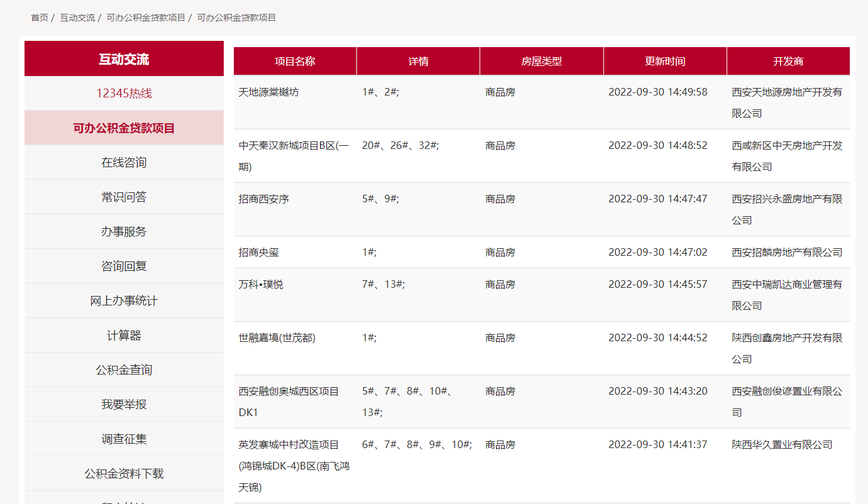This screenshot has width=868, height=504.
Task: Click the 更新时间 column header
Action: coord(665,62)
